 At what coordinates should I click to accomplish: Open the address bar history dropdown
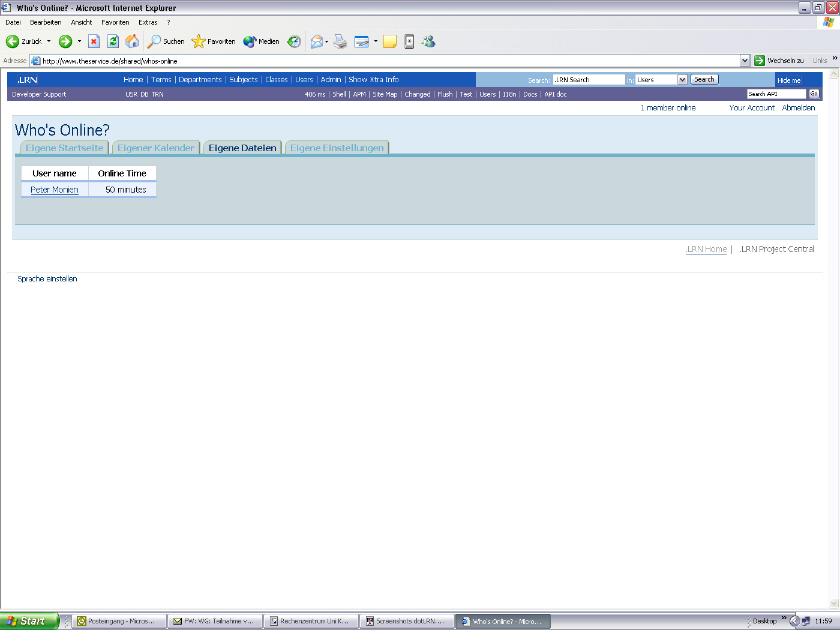(x=745, y=60)
